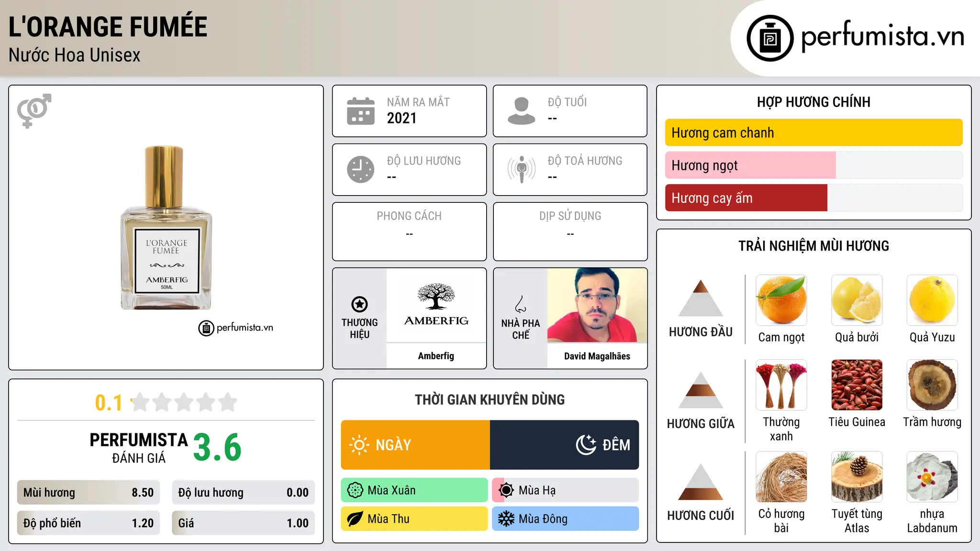
Task: Click the leaf icon beside Mùa Thu
Action: click(355, 519)
